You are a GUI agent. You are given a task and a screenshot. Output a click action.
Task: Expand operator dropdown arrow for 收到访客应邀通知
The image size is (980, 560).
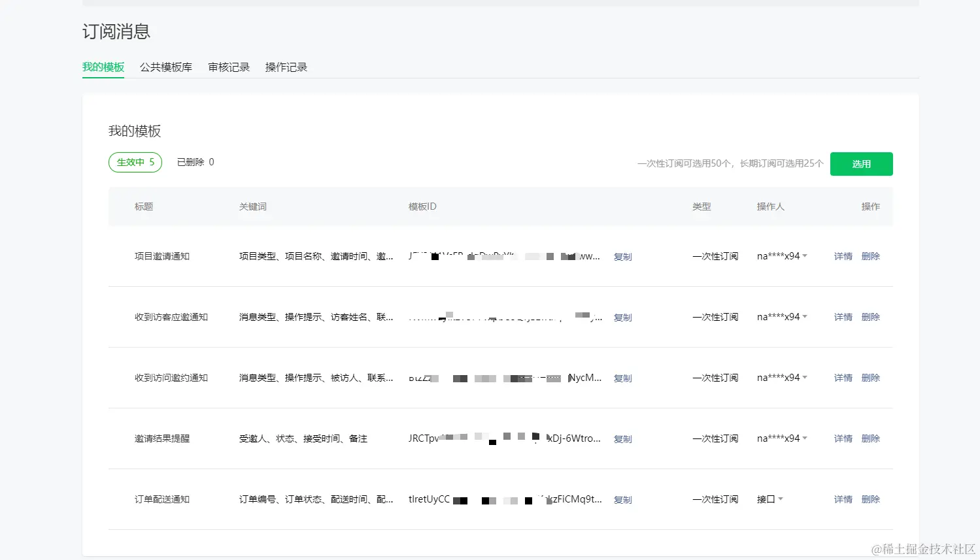[805, 317]
